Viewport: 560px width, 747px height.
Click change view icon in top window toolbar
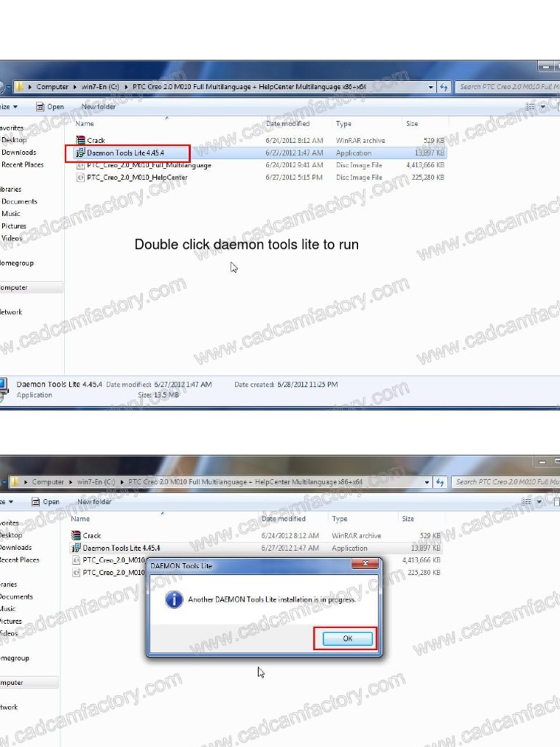click(530, 107)
